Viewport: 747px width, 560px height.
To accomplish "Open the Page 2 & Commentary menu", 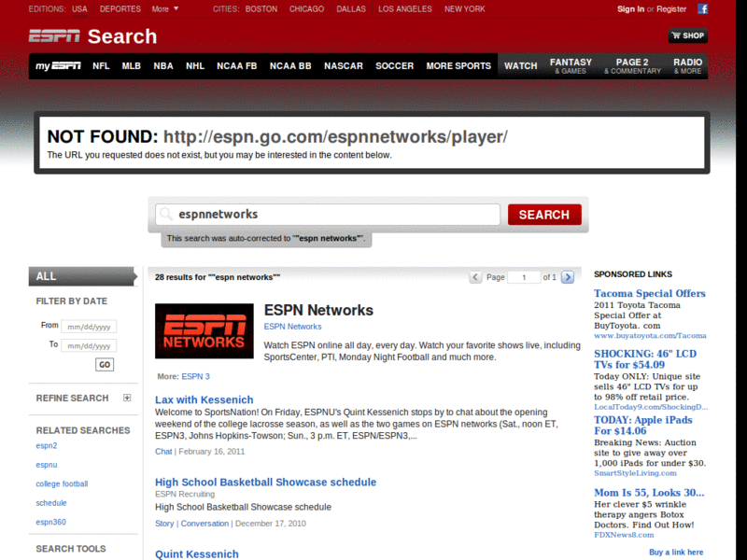I will (x=632, y=66).
